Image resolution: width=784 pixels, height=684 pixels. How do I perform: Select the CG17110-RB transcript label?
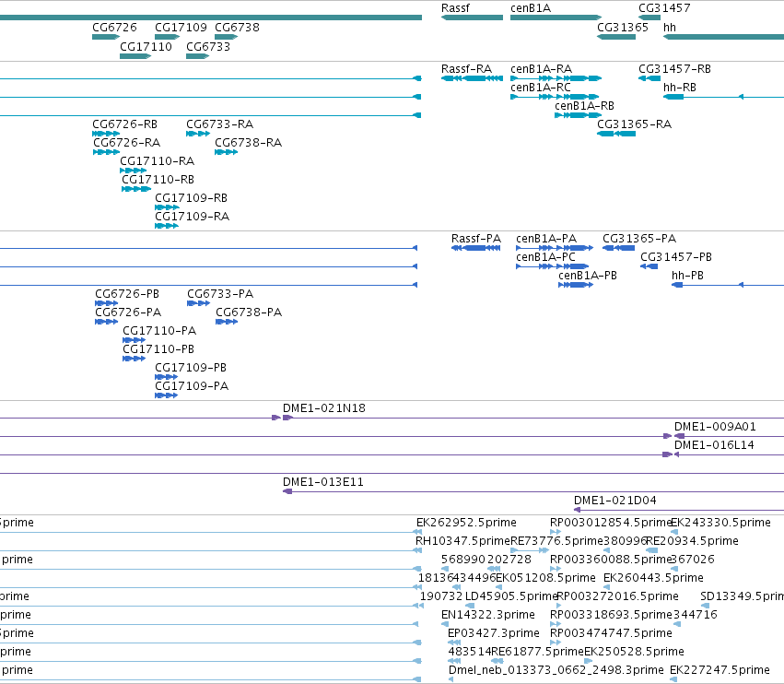click(158, 179)
